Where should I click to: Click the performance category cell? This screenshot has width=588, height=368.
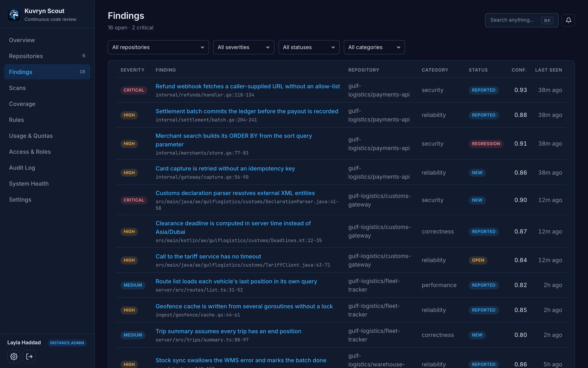point(439,285)
